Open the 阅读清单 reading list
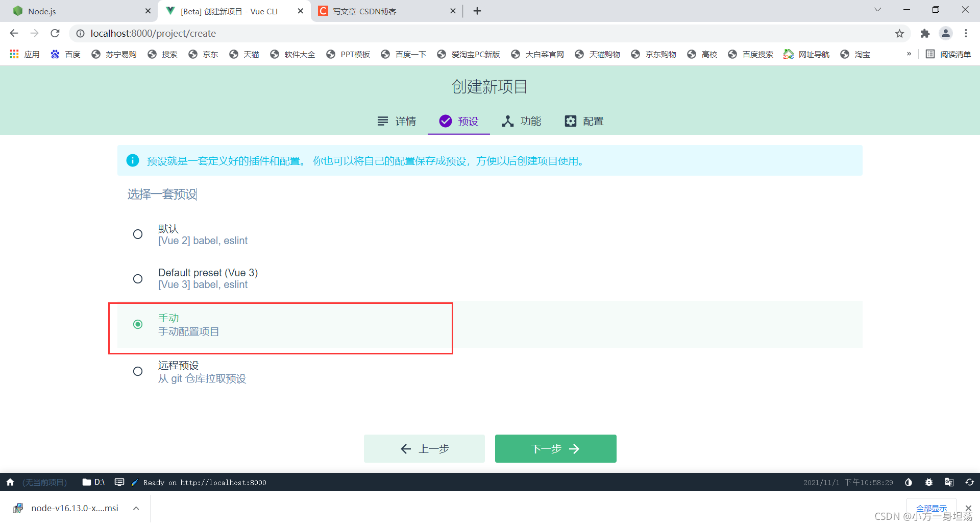Viewport: 980px width, 526px height. 948,54
